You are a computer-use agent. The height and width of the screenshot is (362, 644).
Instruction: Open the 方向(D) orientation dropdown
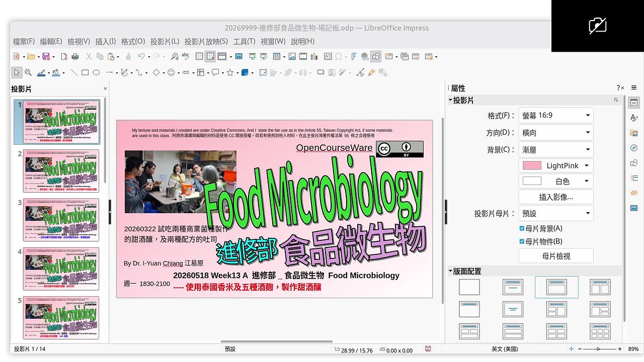(x=556, y=133)
